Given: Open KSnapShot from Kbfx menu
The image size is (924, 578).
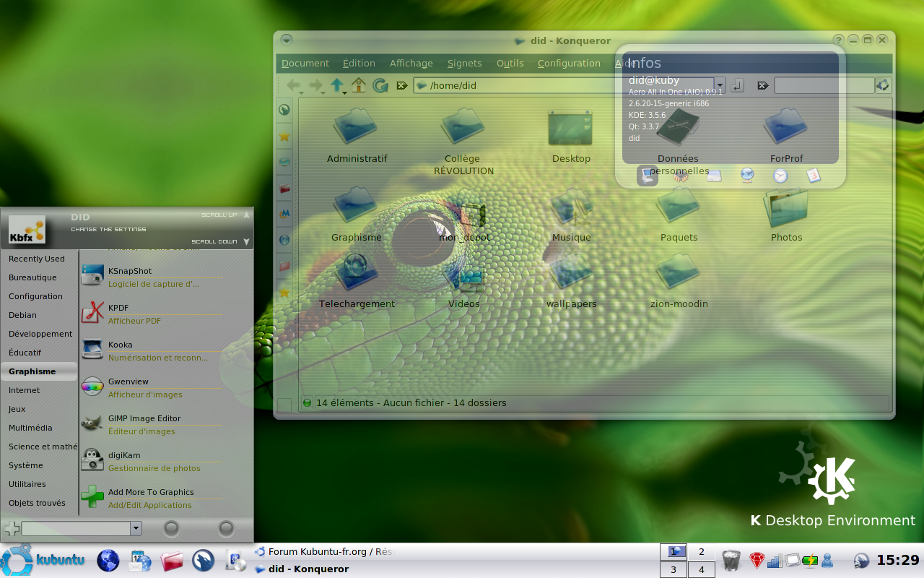Looking at the screenshot, I should pos(152,277).
